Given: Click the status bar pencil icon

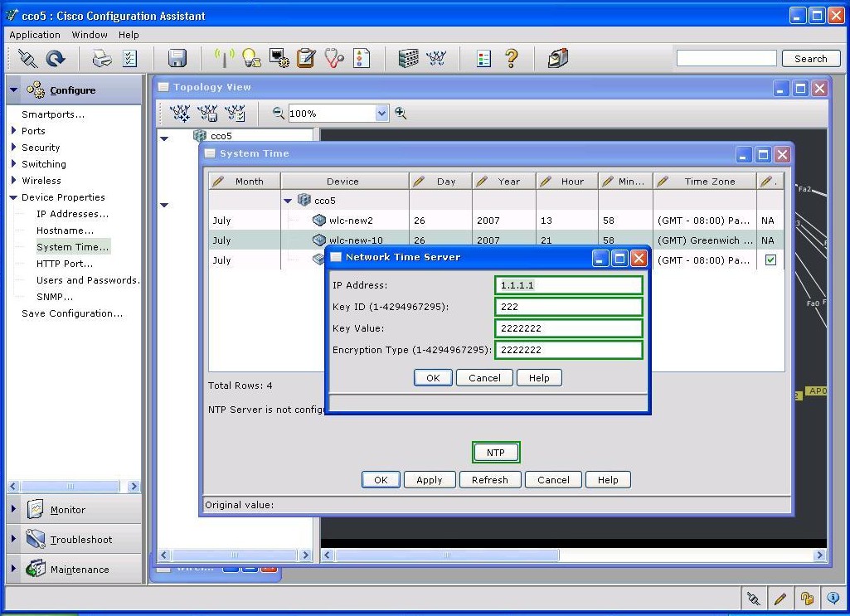Looking at the screenshot, I should coord(780,598).
